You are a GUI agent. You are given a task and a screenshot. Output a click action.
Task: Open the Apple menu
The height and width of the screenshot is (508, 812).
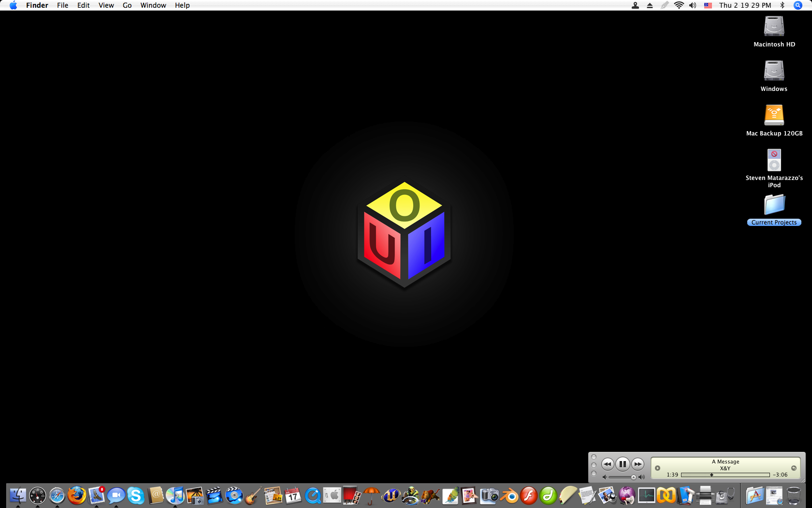pos(13,5)
